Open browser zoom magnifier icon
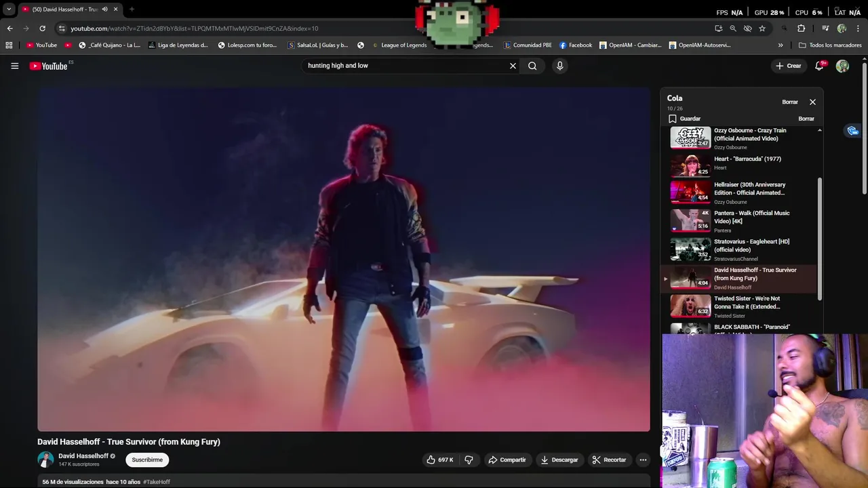868x488 pixels. tap(733, 28)
